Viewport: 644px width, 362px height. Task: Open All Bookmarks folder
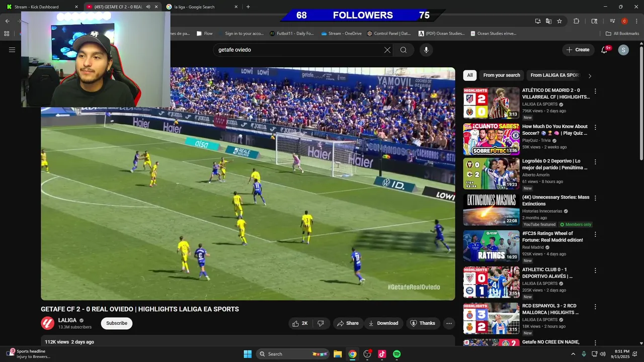(622, 34)
